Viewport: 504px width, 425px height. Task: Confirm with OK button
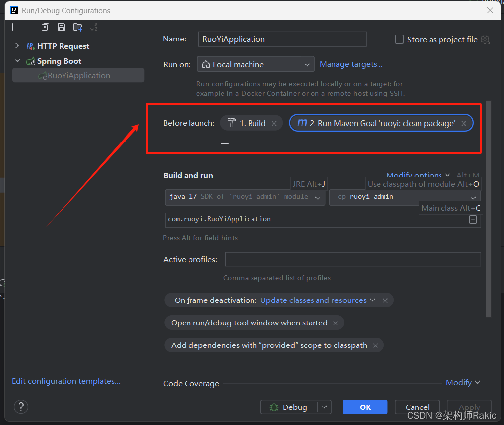(x=365, y=407)
